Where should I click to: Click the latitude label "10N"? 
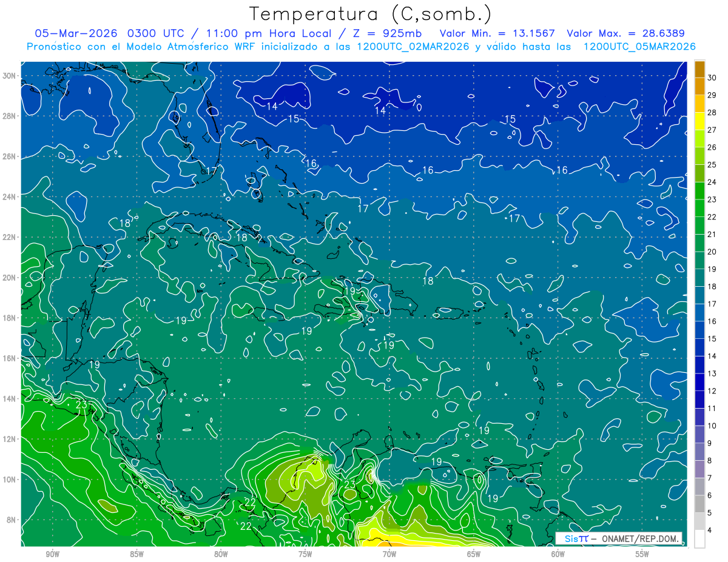tap(10, 480)
